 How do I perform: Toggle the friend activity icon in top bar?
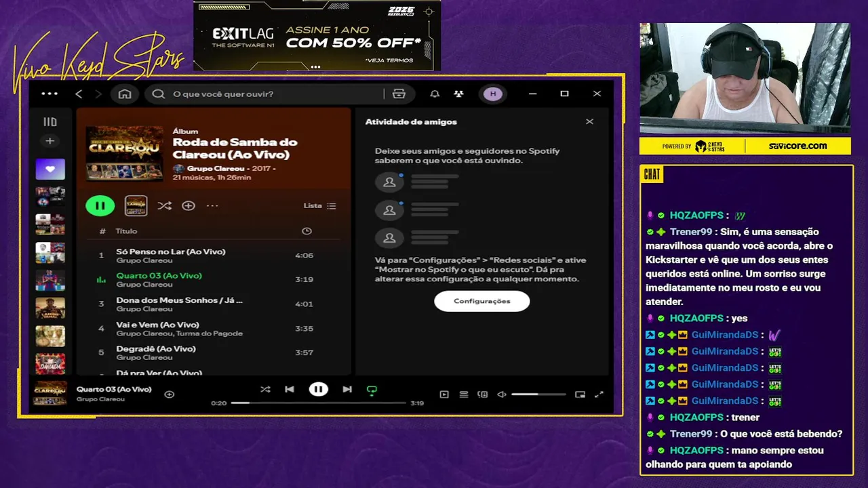[459, 94]
